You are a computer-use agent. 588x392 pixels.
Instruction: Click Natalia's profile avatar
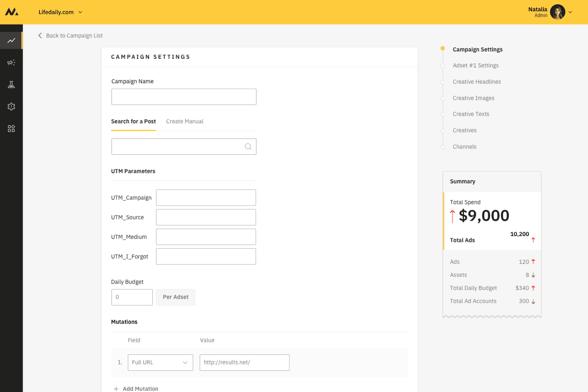pyautogui.click(x=557, y=12)
